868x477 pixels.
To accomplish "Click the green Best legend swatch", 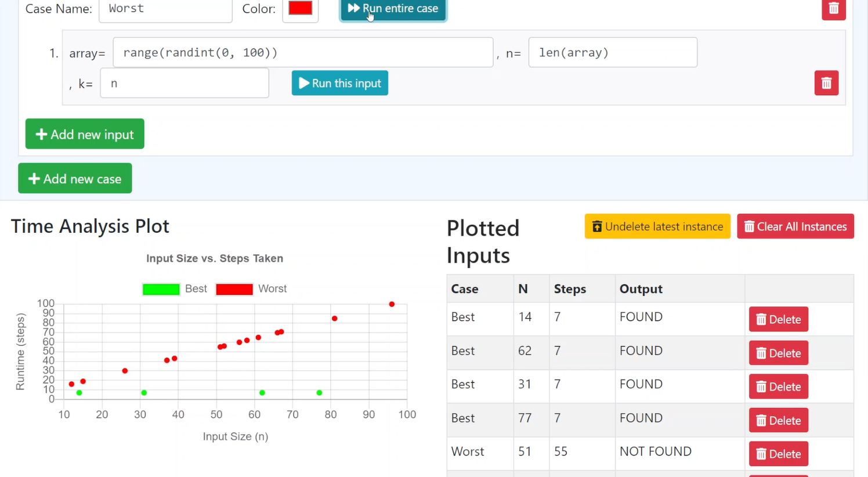I will [161, 288].
